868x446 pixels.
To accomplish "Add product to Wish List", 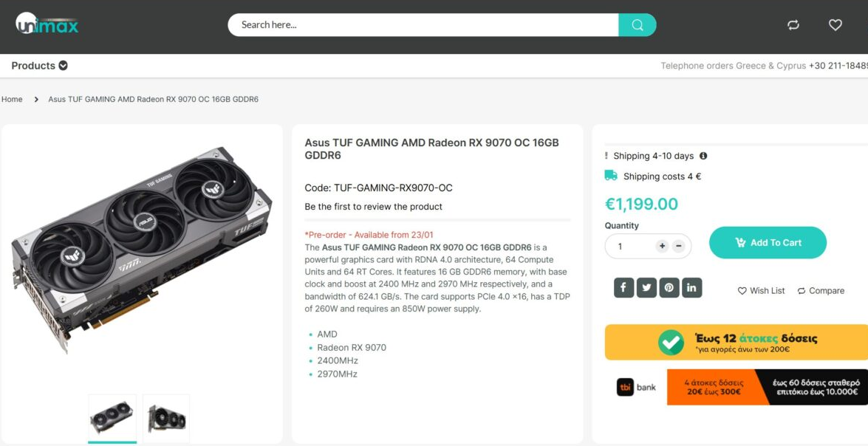I will point(761,291).
